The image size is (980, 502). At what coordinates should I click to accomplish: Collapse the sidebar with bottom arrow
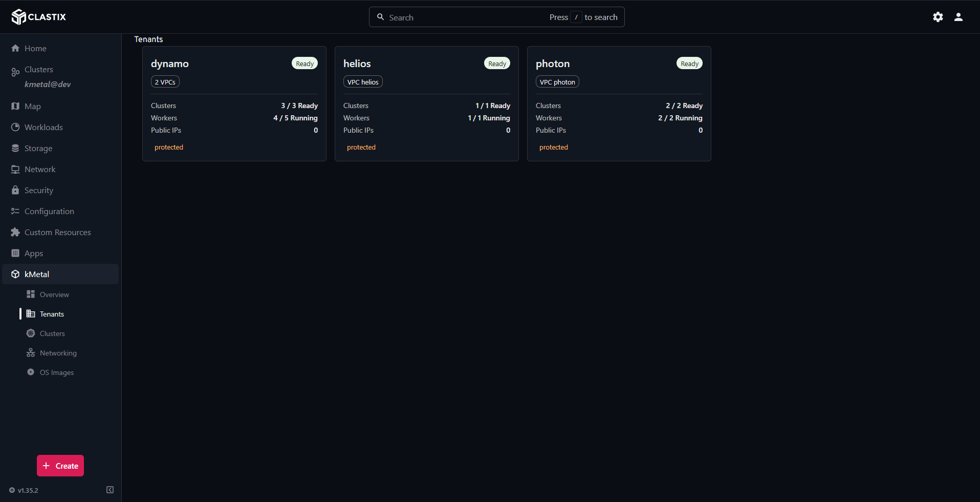[x=110, y=490]
